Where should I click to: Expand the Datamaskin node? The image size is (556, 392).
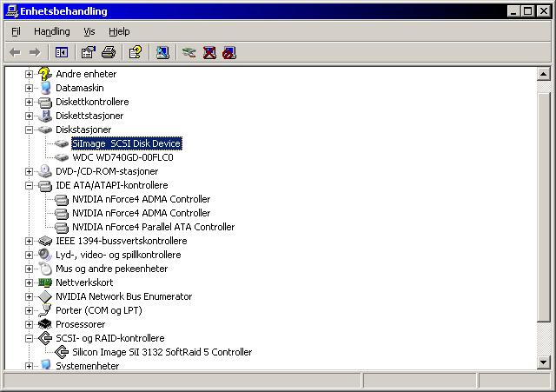coord(29,88)
